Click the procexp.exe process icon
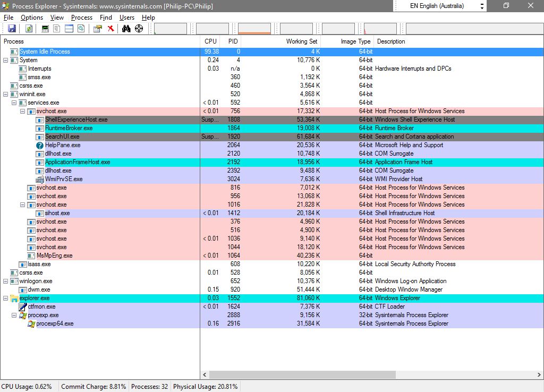 pos(23,316)
